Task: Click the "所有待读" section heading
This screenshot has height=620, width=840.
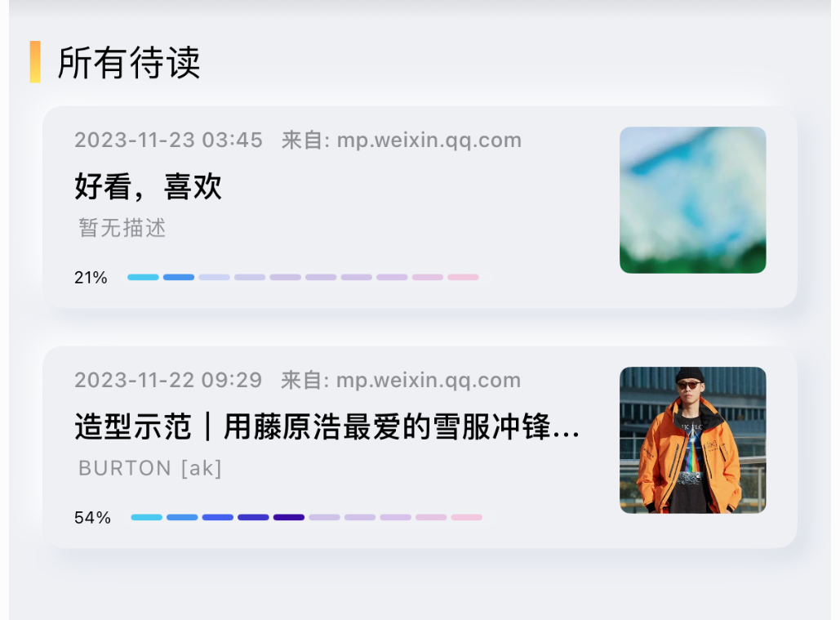Action: pos(129,63)
